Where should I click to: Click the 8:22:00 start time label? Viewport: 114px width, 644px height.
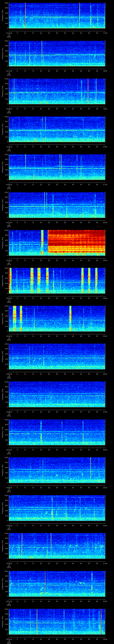[x=9, y=260]
